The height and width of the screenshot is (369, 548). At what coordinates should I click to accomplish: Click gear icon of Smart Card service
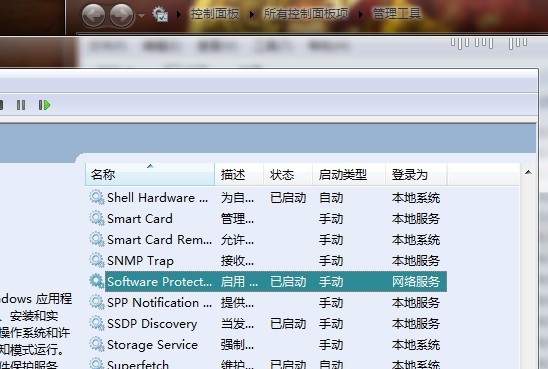(96, 218)
